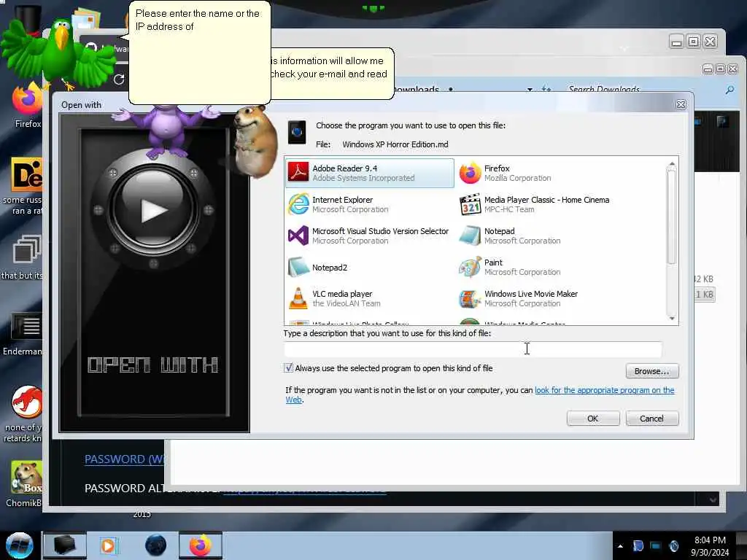Viewport: 747px width, 560px height.
Task: Click the yellow speech balloon about IP address
Action: [200, 52]
